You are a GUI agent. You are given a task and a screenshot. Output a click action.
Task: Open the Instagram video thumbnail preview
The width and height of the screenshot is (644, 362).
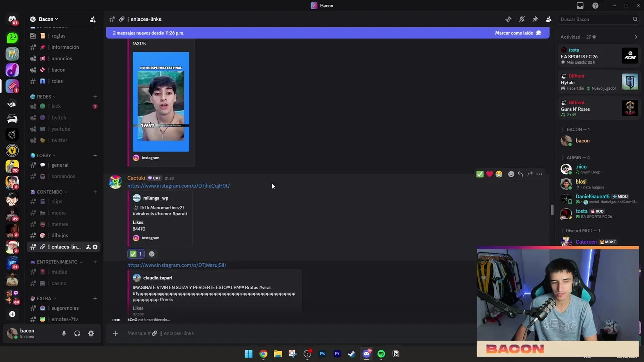pyautogui.click(x=161, y=102)
